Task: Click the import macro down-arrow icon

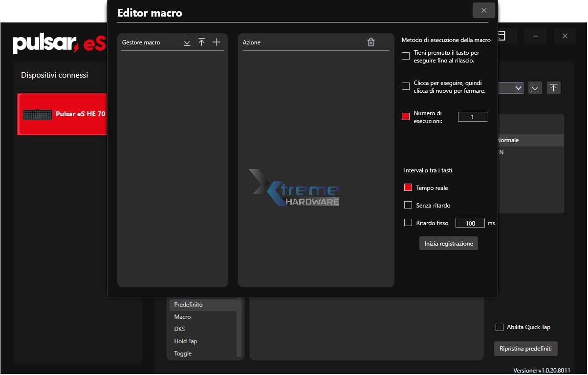Action: click(187, 42)
